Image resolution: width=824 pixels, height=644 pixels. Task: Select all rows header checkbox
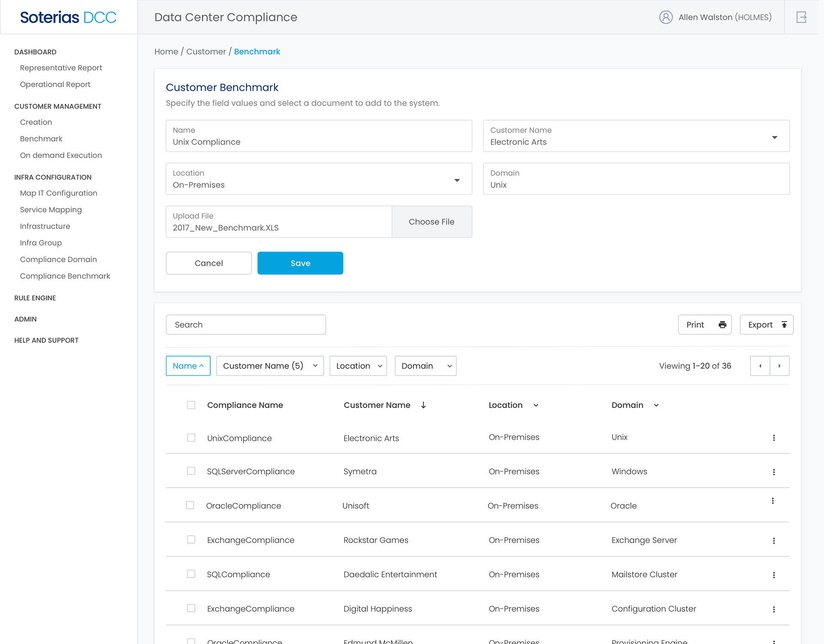point(191,405)
